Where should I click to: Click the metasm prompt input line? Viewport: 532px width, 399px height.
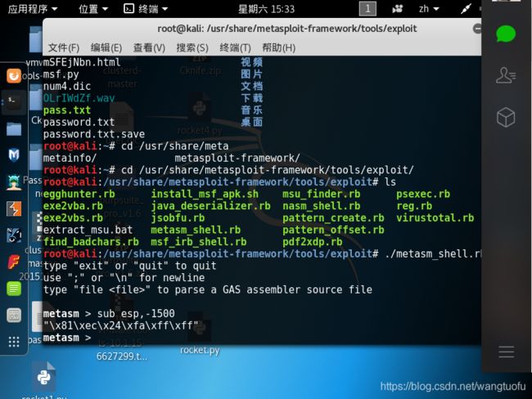pos(262,338)
